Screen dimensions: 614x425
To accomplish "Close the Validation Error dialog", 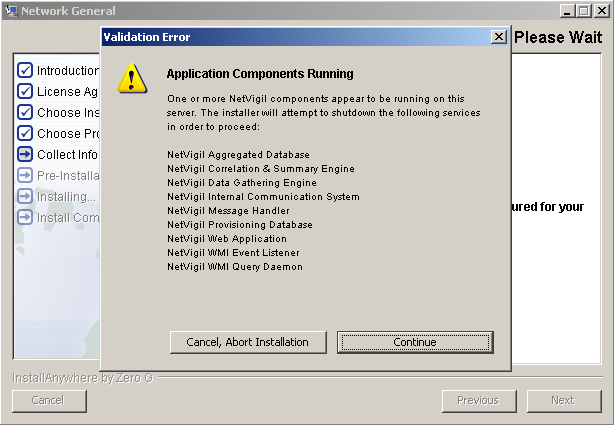I will [x=498, y=37].
